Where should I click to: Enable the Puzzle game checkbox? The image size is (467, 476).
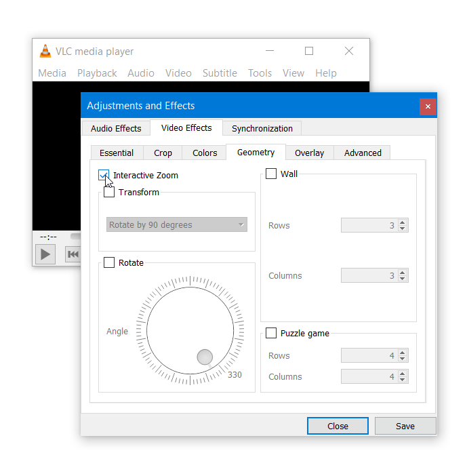[271, 333]
